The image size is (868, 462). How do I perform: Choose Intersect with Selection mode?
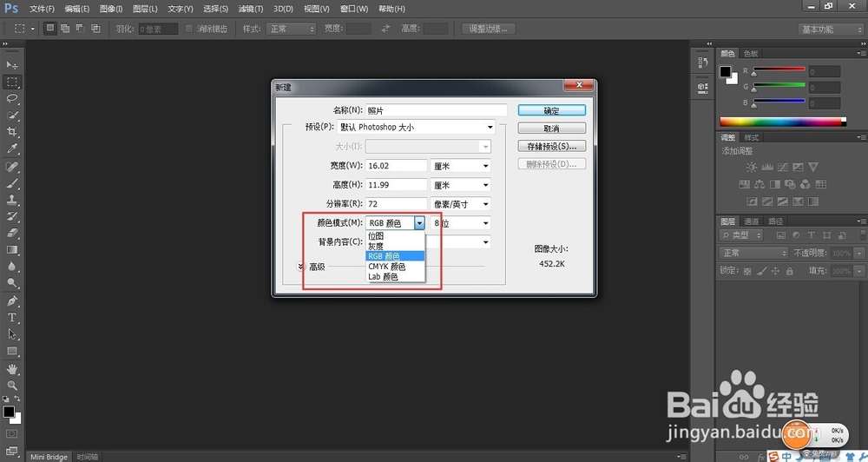(x=95, y=29)
